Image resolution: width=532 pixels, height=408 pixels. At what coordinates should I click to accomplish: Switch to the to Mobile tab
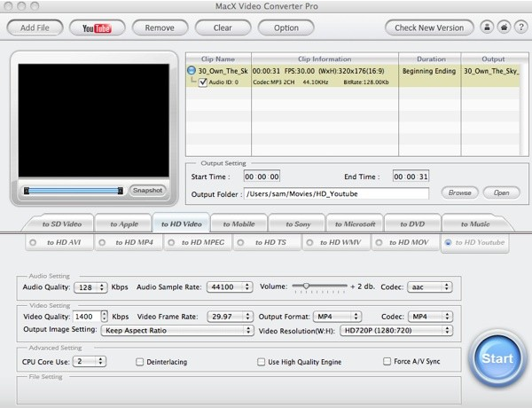239,224
